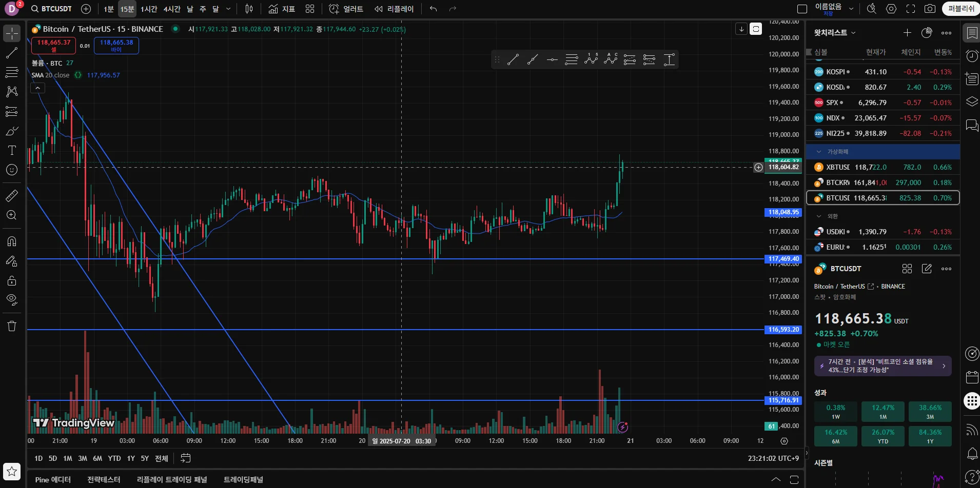This screenshot has height=488, width=980.
Task: Collapse the 가상화폐 watchlist section
Action: click(x=819, y=152)
